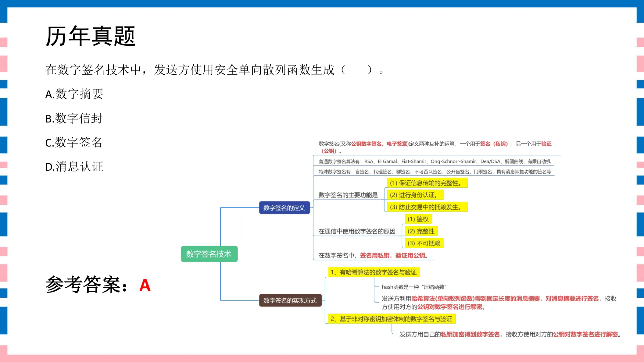This screenshot has width=644, height=362.
Task: Click the node 2、基于非对称密钥加密体制的数字签名与验证
Action: (x=392, y=319)
